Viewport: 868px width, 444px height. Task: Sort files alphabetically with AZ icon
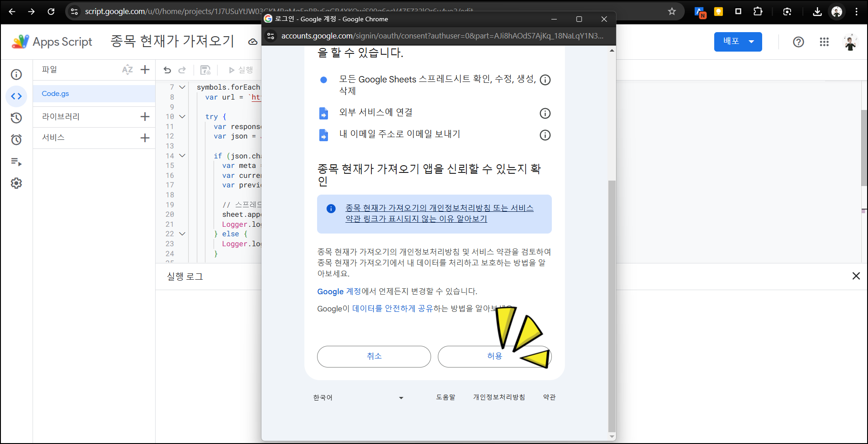127,70
